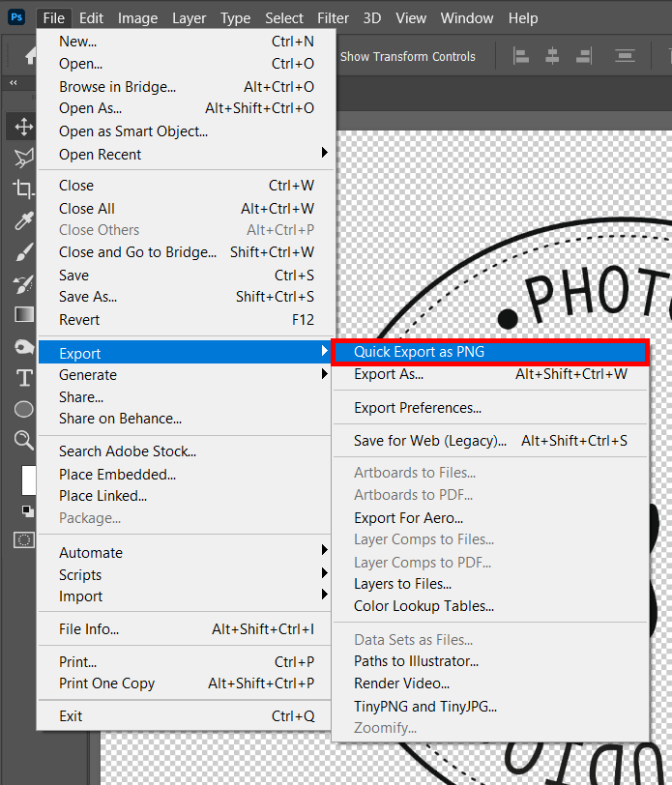Choose Close All
The width and height of the screenshot is (672, 785).
pos(187,208)
